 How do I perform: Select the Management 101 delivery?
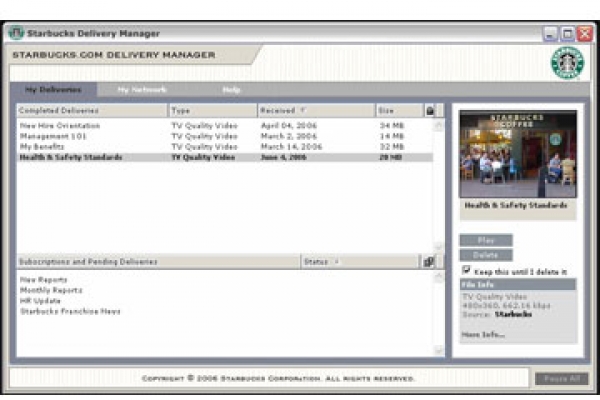[225, 136]
